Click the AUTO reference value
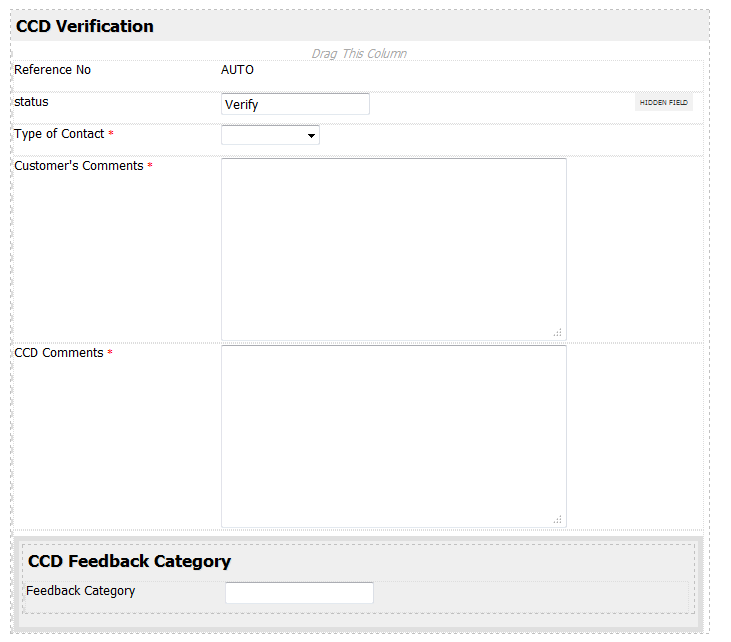Image resolution: width=731 pixels, height=642 pixels. click(x=237, y=70)
